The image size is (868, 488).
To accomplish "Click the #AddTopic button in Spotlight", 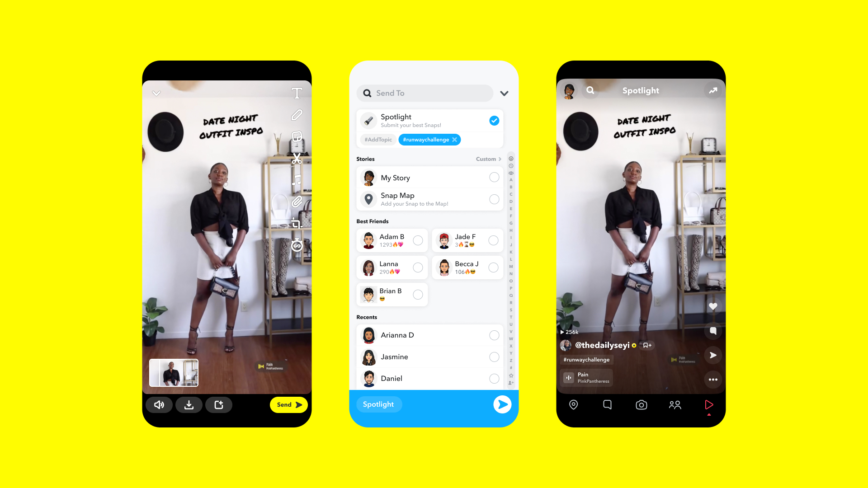I will point(377,140).
